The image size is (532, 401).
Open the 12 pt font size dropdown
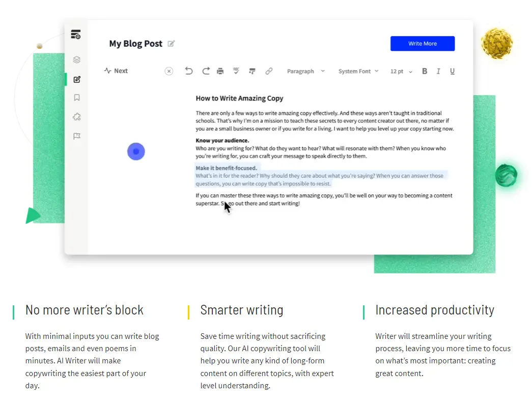(x=401, y=71)
